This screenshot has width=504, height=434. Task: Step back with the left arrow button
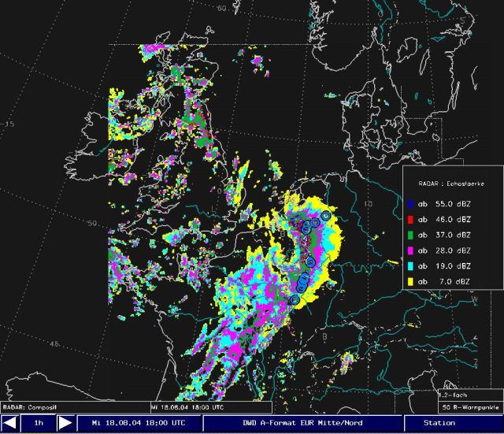click(10, 424)
